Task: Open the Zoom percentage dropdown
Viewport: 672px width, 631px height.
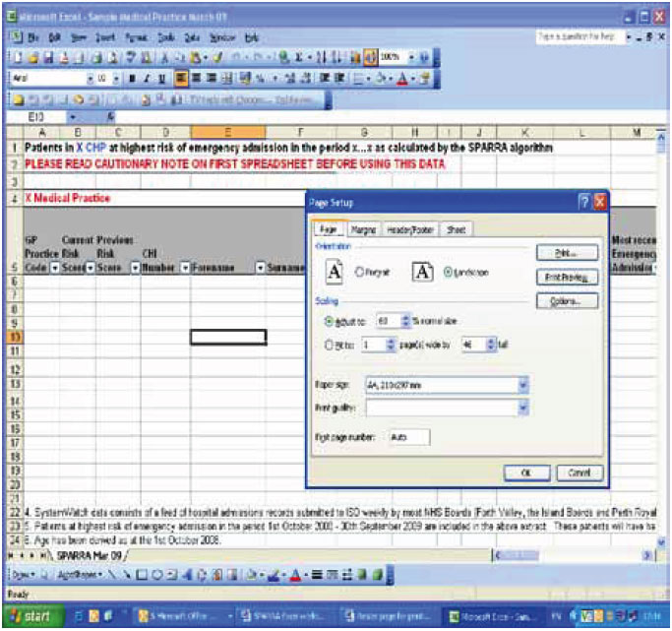Action: tap(412, 57)
